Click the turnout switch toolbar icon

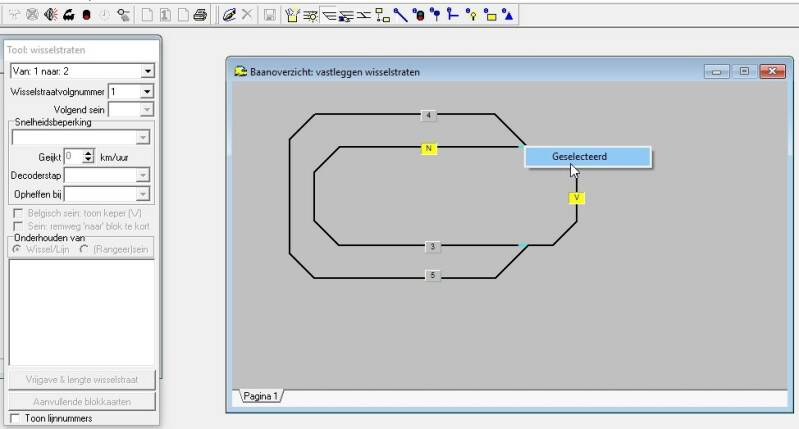click(x=364, y=16)
